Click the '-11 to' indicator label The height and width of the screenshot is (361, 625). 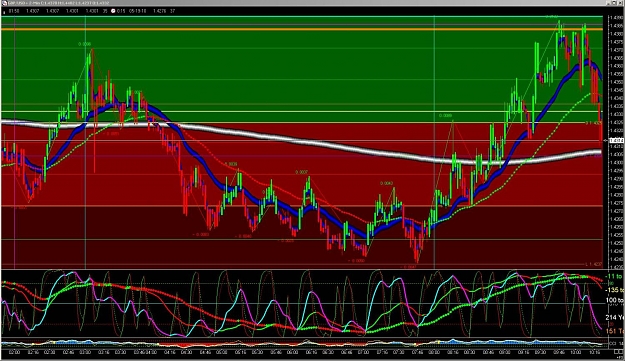(x=614, y=276)
